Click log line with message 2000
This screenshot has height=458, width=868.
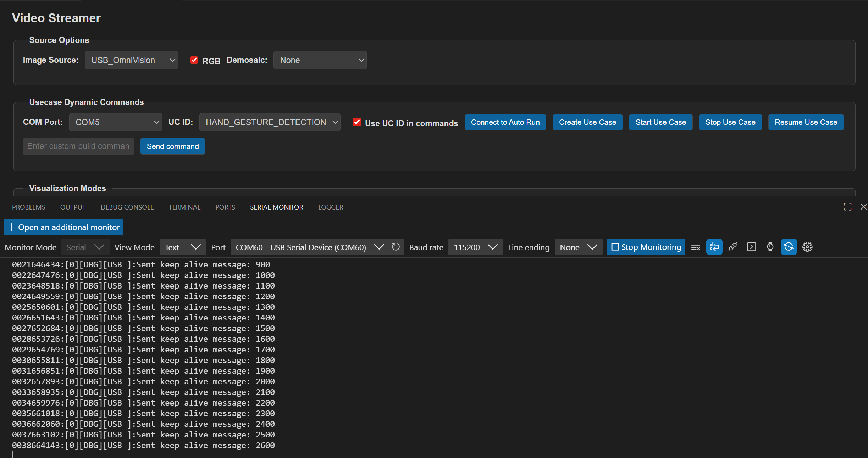pos(143,382)
